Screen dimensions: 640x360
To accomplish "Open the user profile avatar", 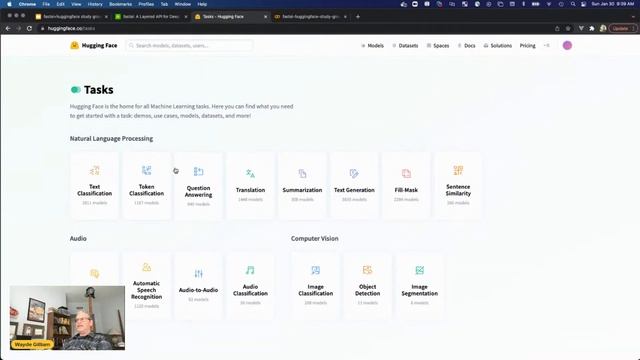I will tap(567, 45).
